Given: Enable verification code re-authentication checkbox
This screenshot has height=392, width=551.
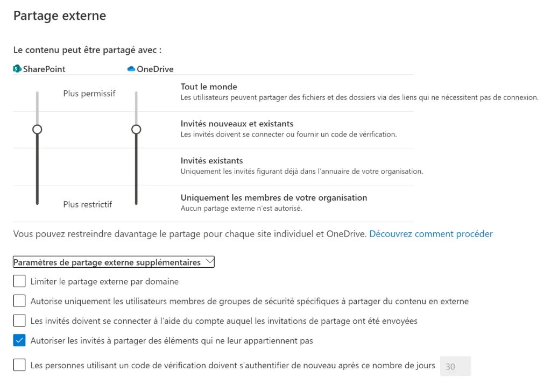Looking at the screenshot, I should [19, 365].
